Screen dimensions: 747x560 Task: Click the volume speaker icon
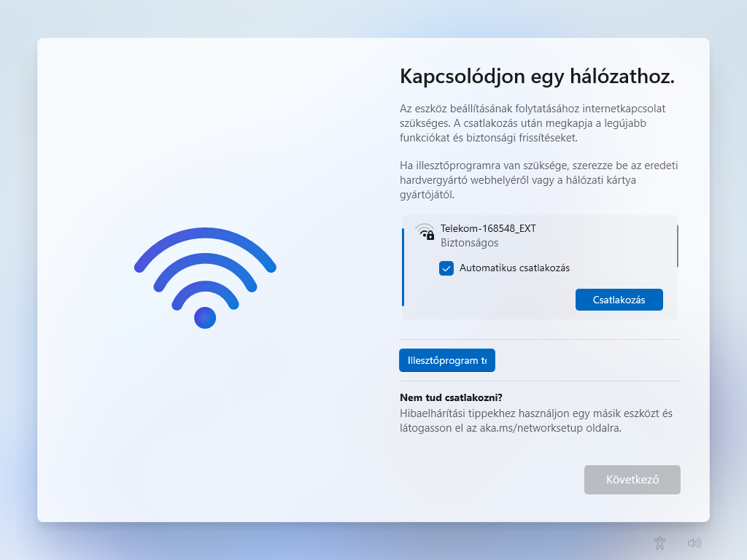(x=694, y=542)
